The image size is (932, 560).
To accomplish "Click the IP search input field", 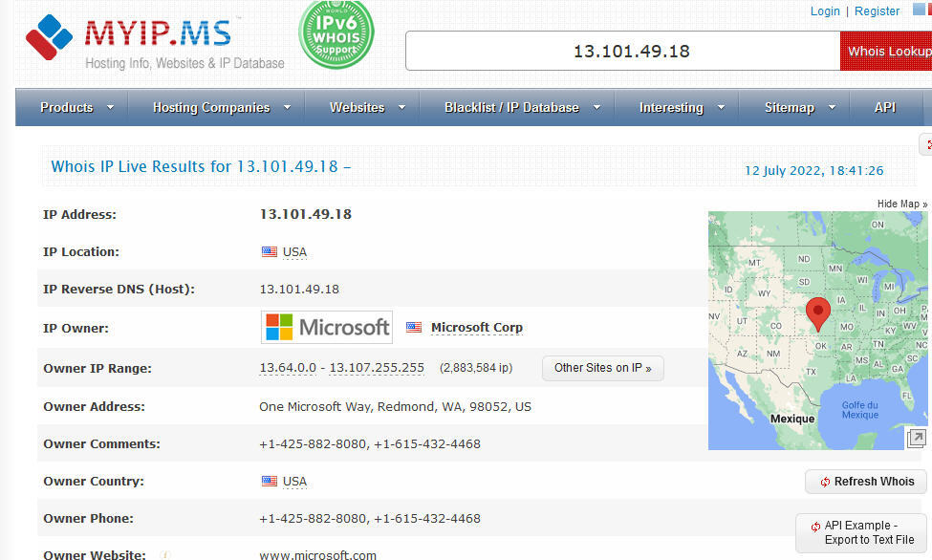I will (x=623, y=51).
